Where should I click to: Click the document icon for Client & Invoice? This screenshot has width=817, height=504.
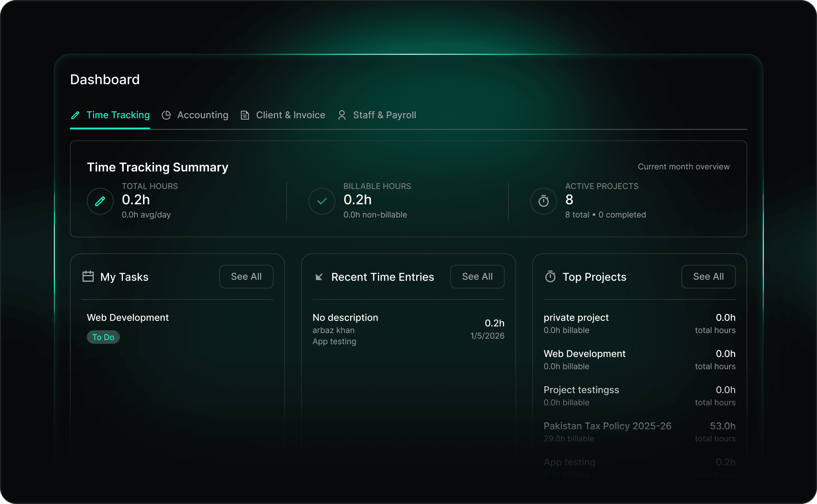(245, 115)
